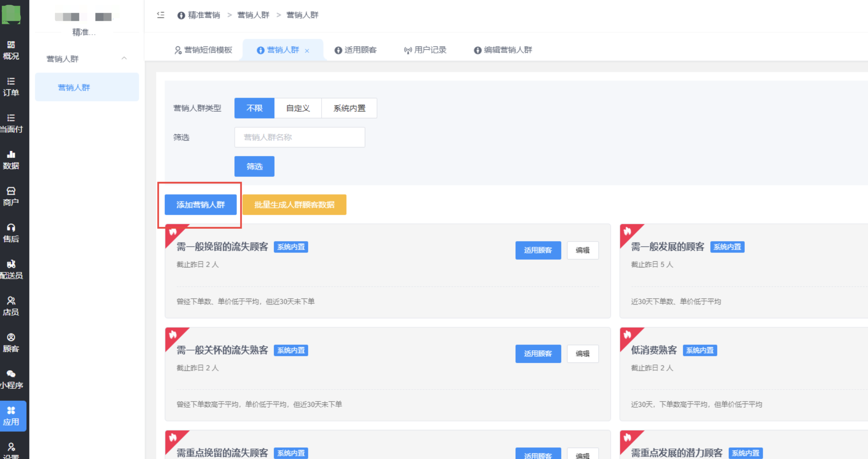868x459 pixels.
Task: Click the 需一般挽留的流失顾客 card title
Action: click(222, 246)
